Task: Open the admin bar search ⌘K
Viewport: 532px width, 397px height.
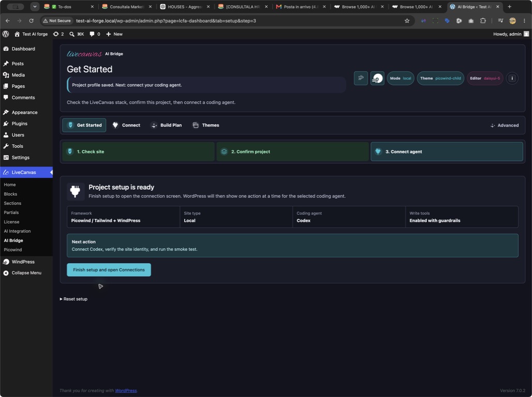Action: [x=77, y=34]
